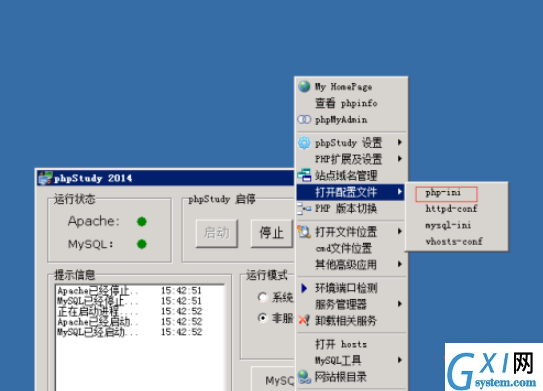
Task: Click log line 'MySQL已经停止' 15:42:51
Action: (x=130, y=301)
